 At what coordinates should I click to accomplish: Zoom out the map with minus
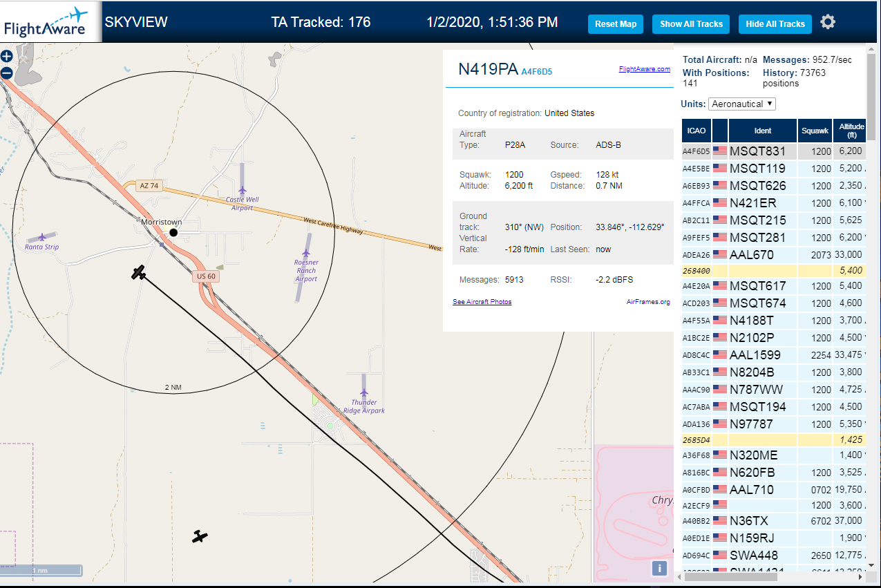point(6,73)
